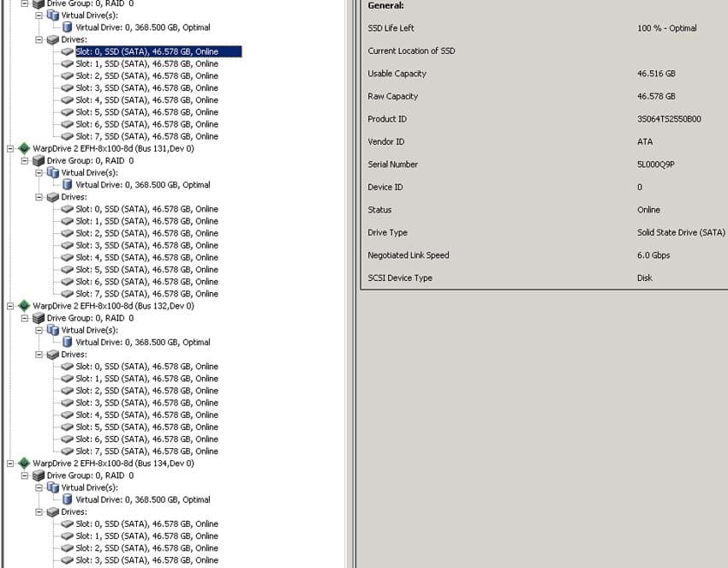Click the Drive Group icon under Bus 131
Screen dimensions: 728x568
39,161
